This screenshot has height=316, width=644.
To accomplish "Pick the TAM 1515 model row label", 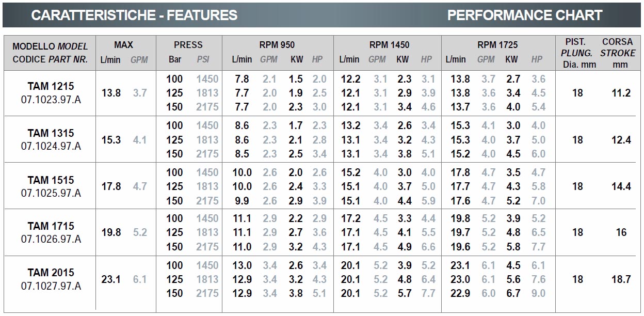I will (51, 180).
